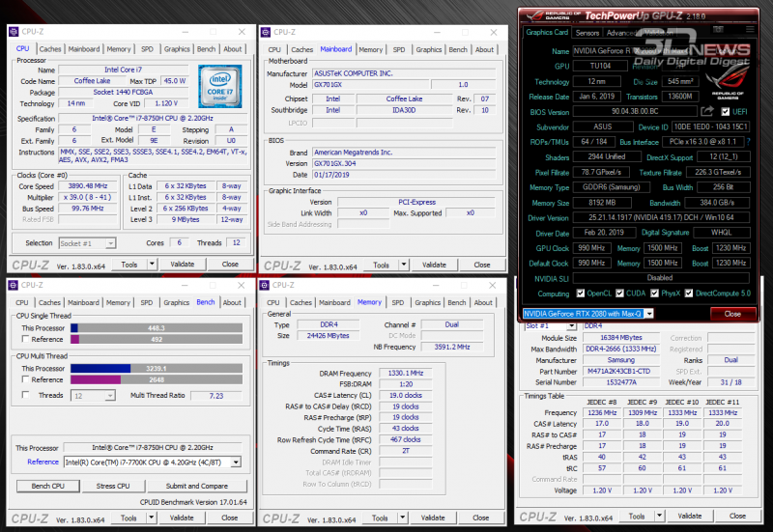Click the Intel Core i7 logo badge

coord(220,86)
